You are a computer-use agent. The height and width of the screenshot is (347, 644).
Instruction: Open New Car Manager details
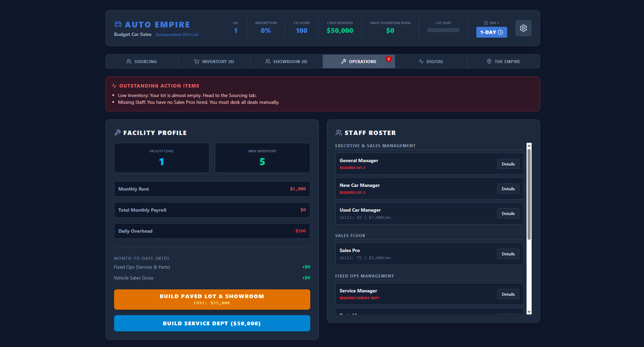tap(508, 189)
